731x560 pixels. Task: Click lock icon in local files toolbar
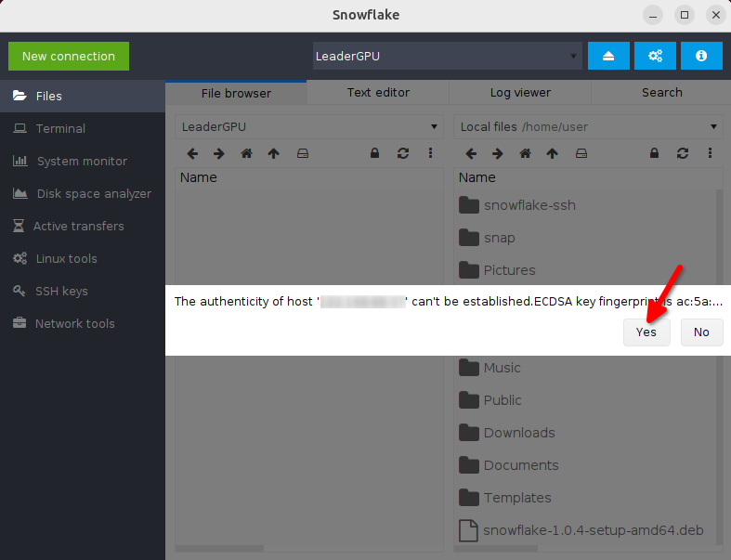pyautogui.click(x=654, y=153)
